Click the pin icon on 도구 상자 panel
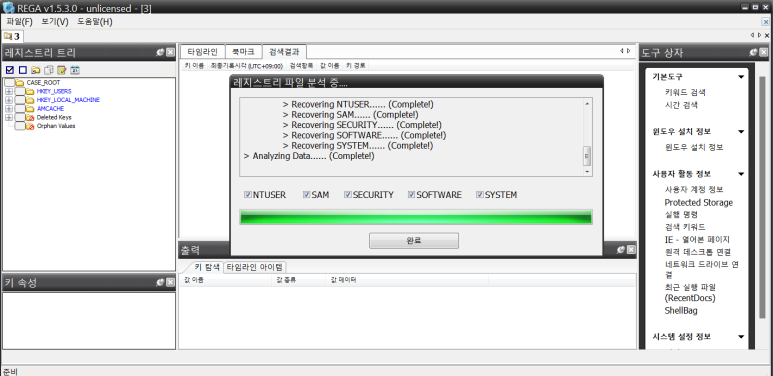Viewport: 773px width, 376px height. tap(753, 52)
